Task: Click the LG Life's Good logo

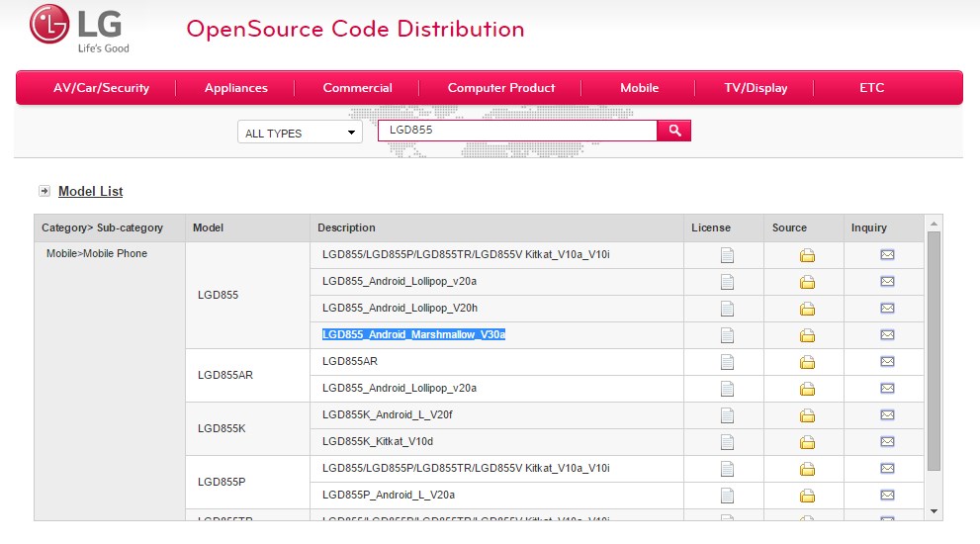Action: point(79,29)
